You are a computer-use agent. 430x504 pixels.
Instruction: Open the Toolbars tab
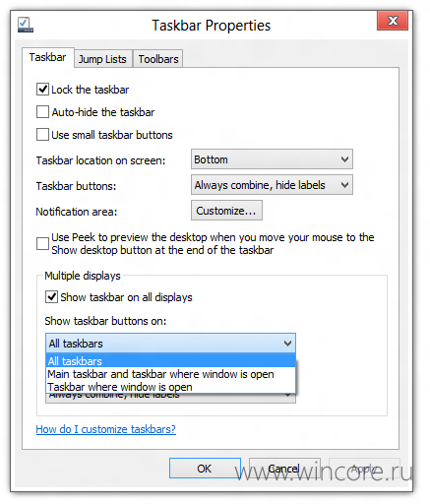tap(158, 59)
